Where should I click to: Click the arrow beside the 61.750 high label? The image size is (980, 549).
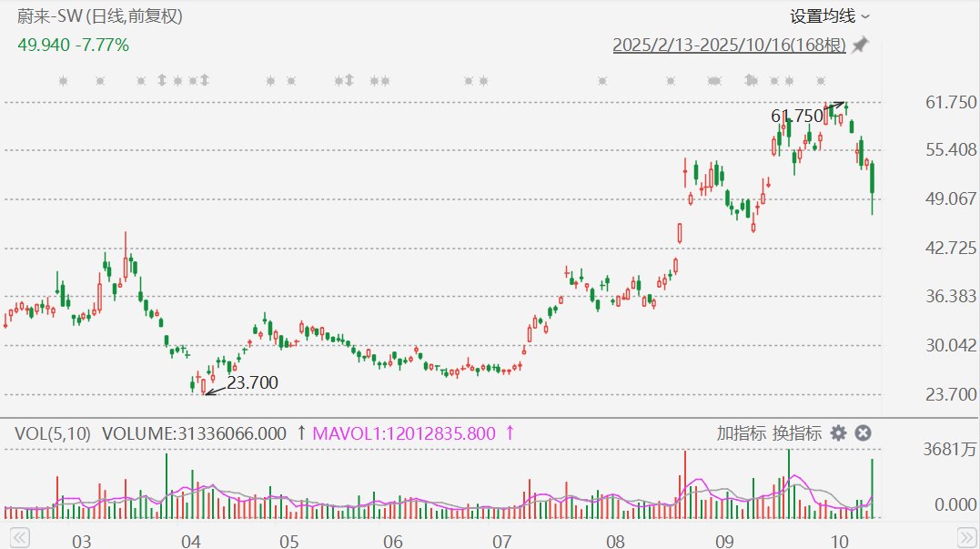(x=834, y=107)
